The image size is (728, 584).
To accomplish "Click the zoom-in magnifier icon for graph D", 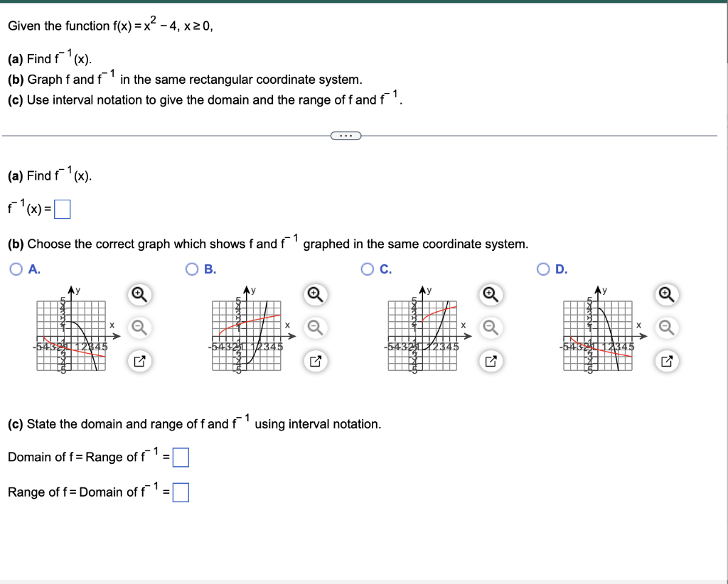I will tap(666, 295).
